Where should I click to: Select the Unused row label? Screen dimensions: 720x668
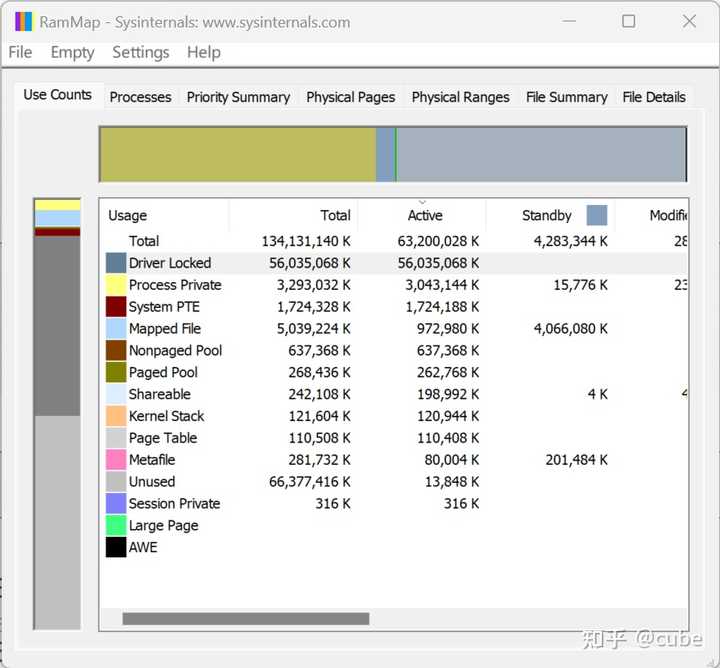(152, 482)
